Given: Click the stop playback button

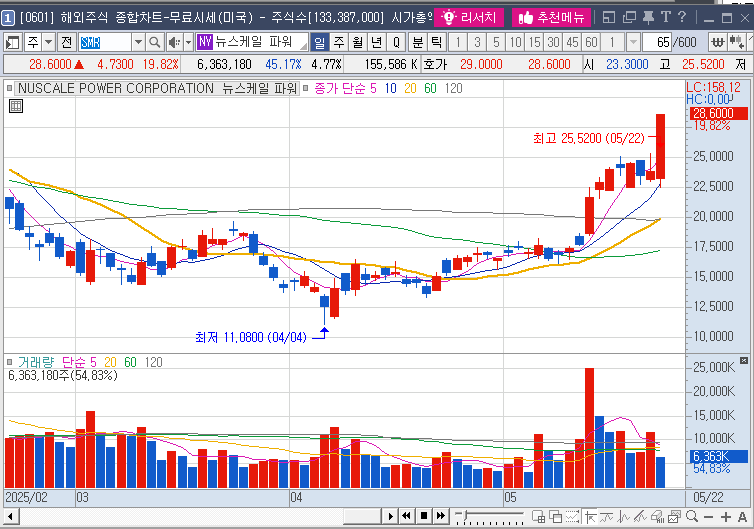Looking at the screenshot, I should (x=424, y=516).
